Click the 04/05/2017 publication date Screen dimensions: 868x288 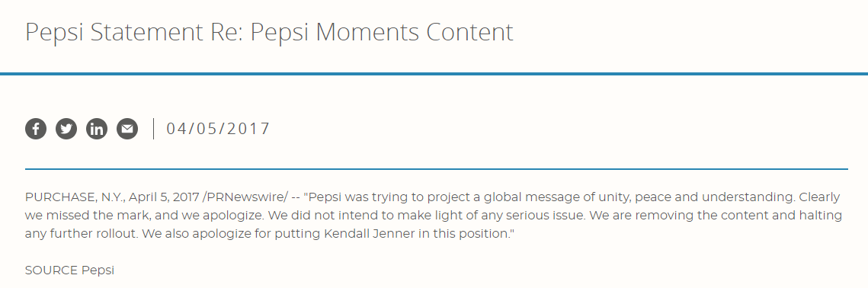coord(218,129)
